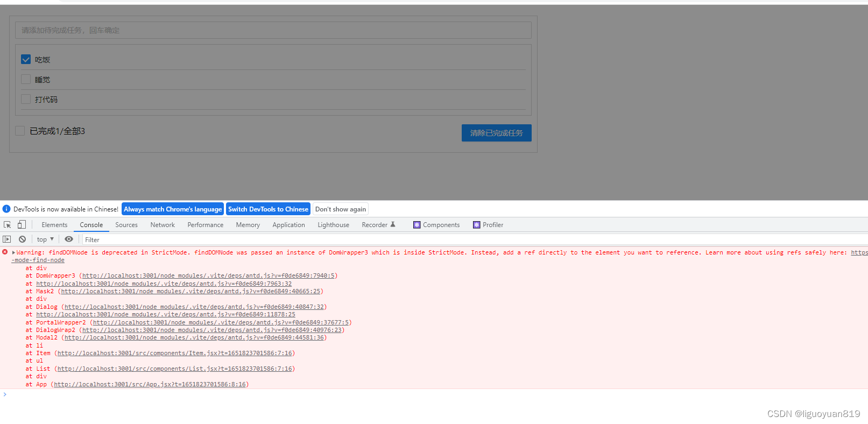Viewport: 868px width, 424px height.
Task: Click Switch DevTools to Chinese button
Action: [268, 209]
